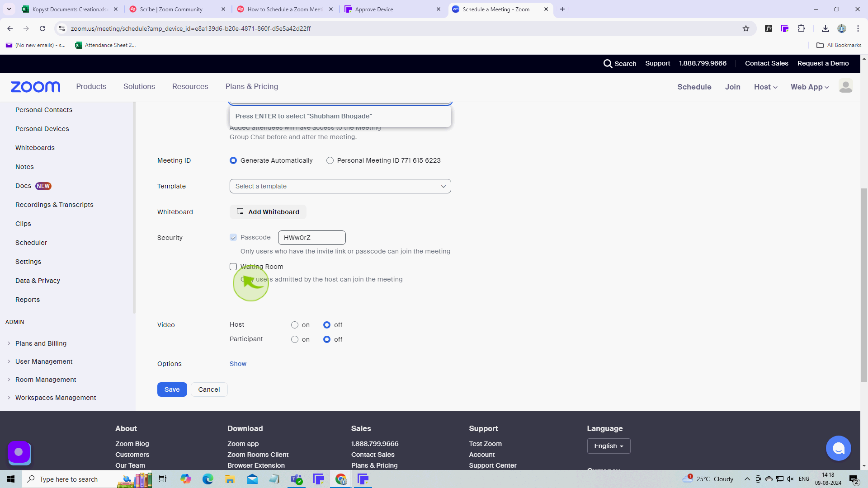Viewport: 868px width, 488px height.
Task: Open the tab search chevron in Chrome
Action: point(9,9)
